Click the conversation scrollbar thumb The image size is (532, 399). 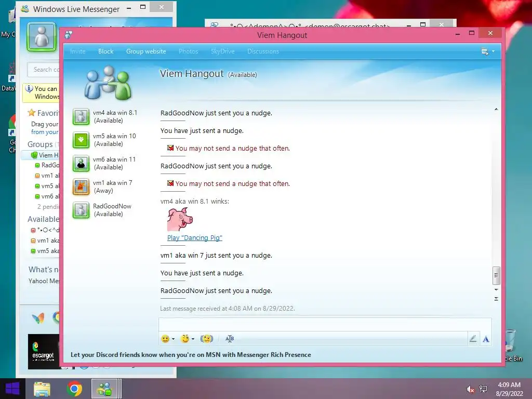tap(496, 275)
